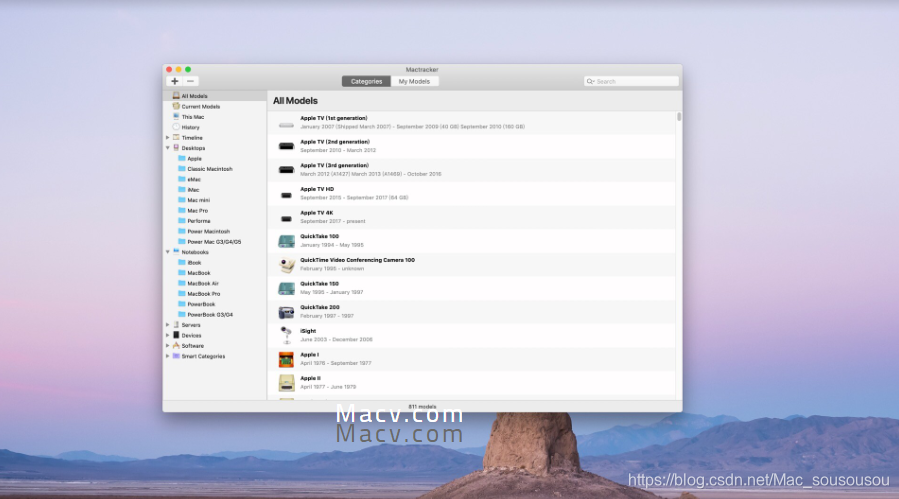Click the Apple I computer icon
899x499 pixels.
[286, 359]
